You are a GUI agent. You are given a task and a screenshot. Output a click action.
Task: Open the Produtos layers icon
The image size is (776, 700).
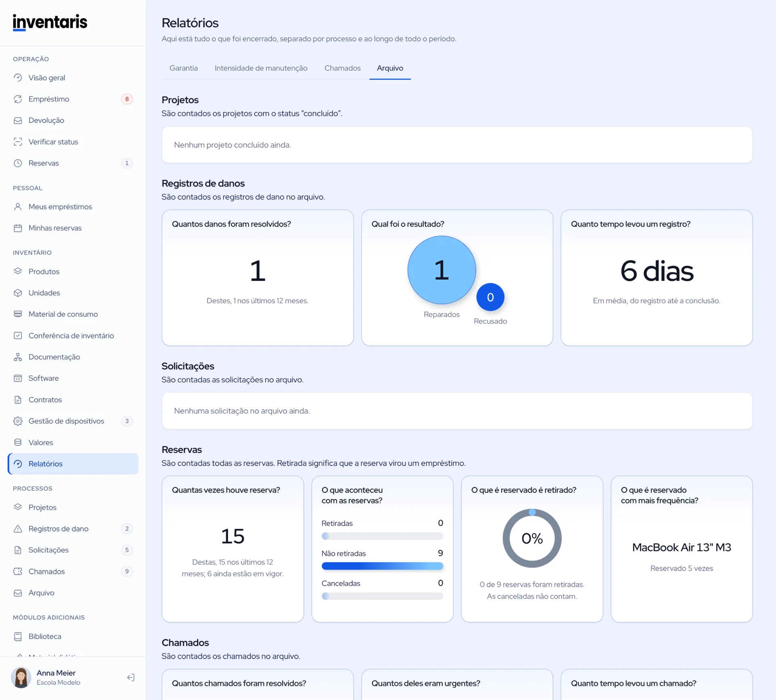(18, 271)
